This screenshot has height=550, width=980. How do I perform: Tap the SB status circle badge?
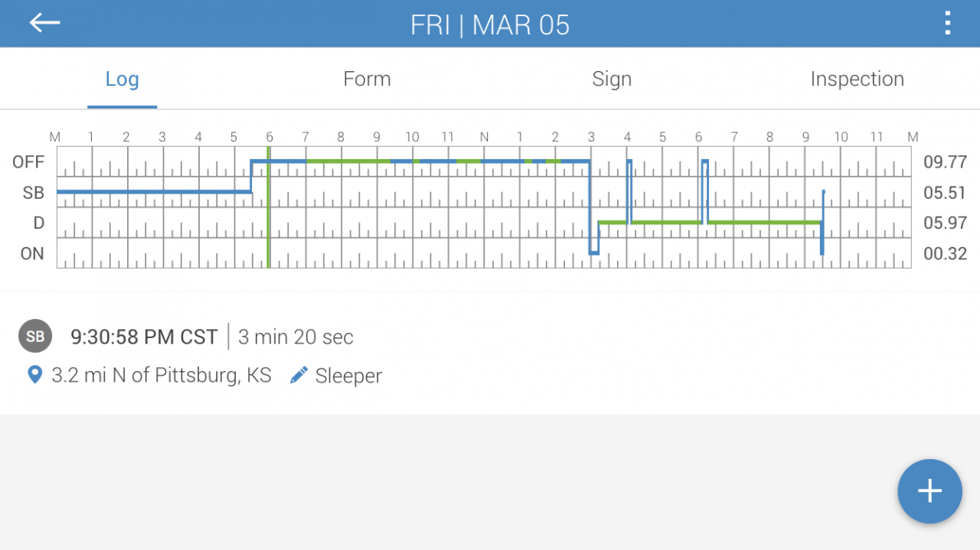(35, 336)
